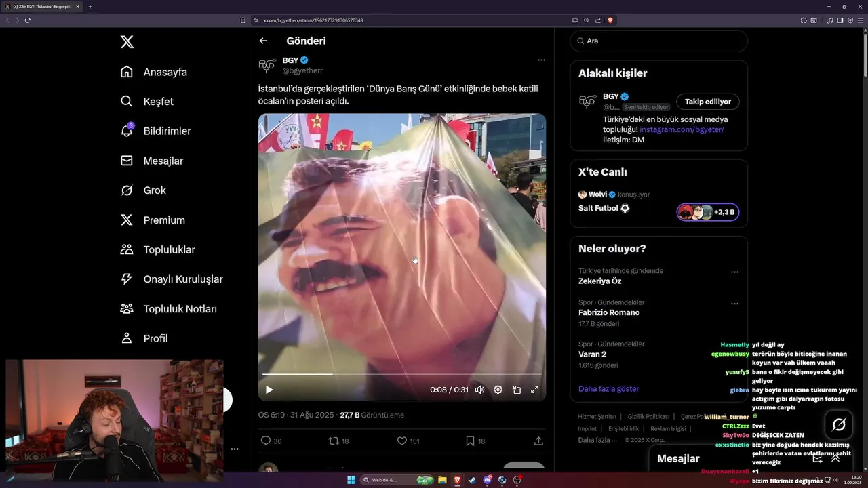Click the BGY avatar on the post
This screenshot has width=868, height=488.
tap(267, 65)
